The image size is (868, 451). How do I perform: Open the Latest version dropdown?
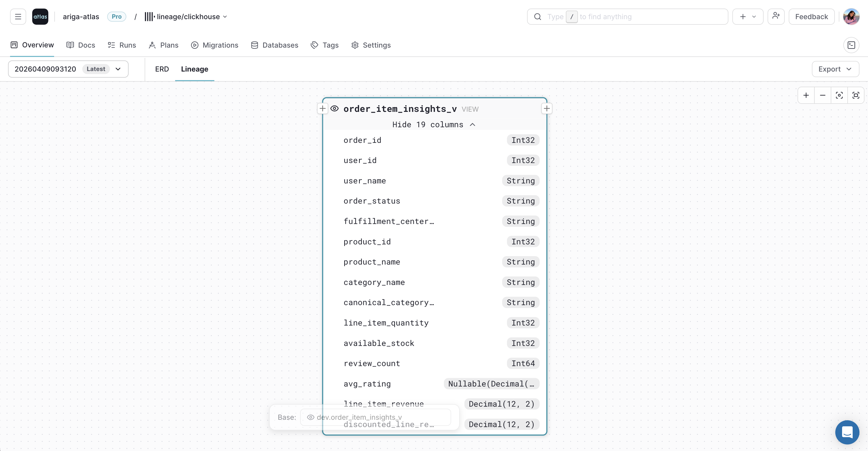pos(117,69)
